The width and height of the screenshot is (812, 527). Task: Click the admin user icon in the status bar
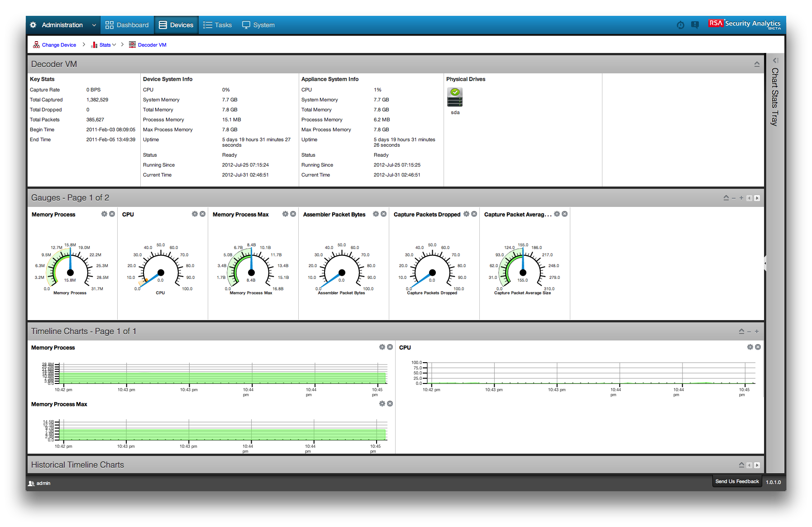(x=31, y=483)
